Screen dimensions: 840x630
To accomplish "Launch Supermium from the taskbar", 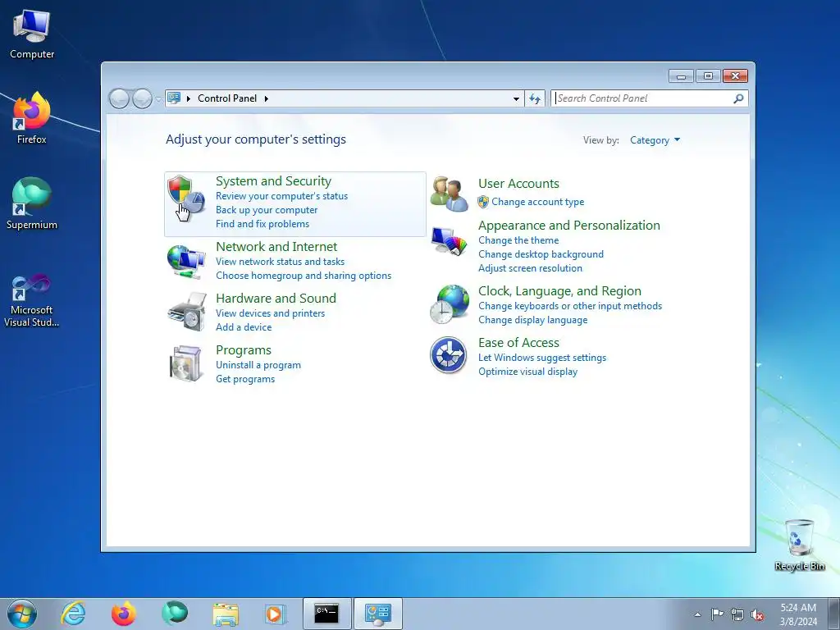I will pyautogui.click(x=175, y=614).
